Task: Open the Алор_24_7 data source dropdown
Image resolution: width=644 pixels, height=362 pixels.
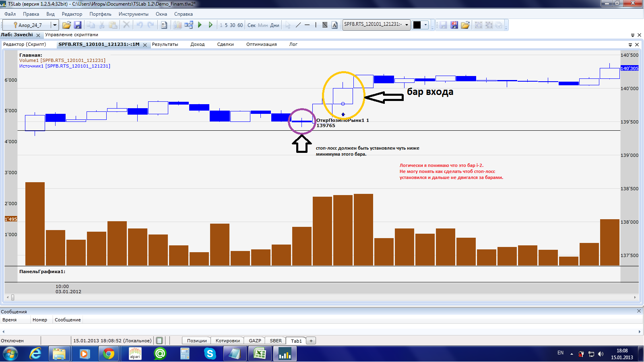Action: (x=55, y=25)
